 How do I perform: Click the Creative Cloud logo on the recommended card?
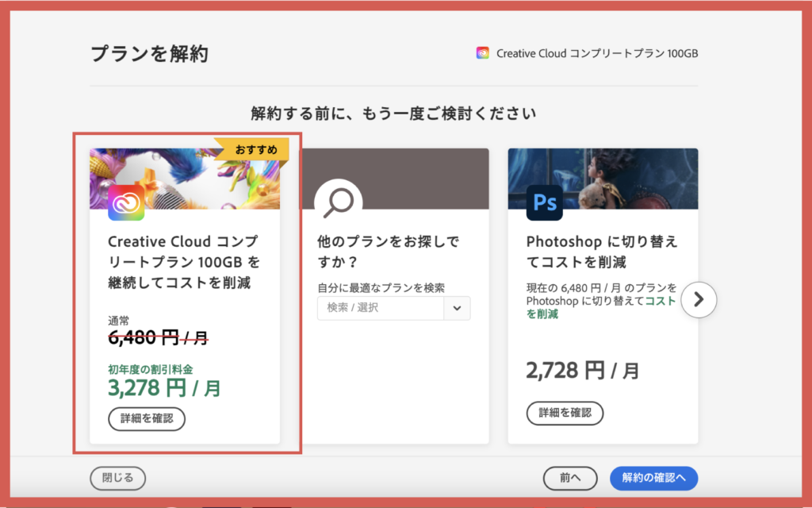click(x=126, y=202)
